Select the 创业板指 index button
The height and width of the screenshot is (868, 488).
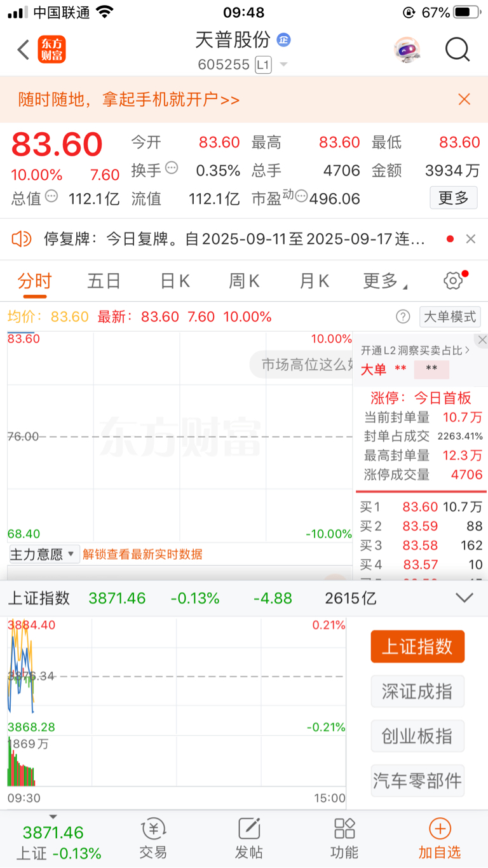tap(417, 736)
